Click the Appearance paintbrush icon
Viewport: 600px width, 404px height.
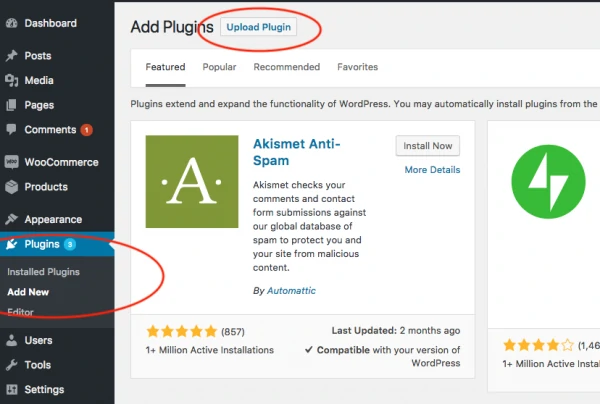pyautogui.click(x=11, y=219)
